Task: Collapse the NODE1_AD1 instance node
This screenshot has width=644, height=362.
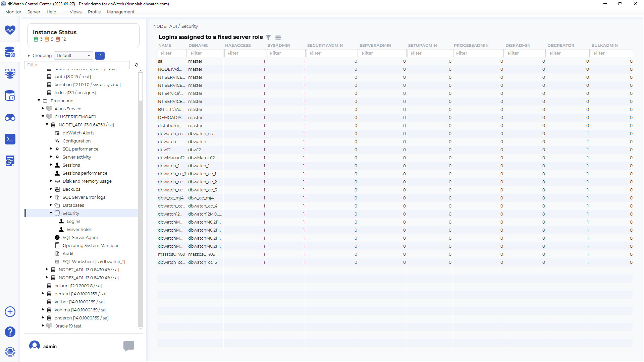Action: (47, 125)
